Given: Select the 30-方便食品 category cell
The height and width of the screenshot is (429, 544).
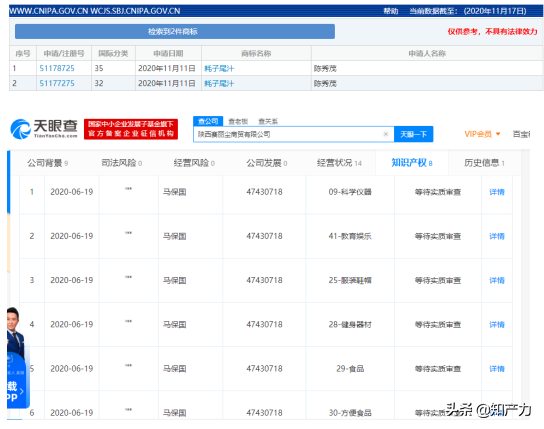Looking at the screenshot, I should pos(350,413).
